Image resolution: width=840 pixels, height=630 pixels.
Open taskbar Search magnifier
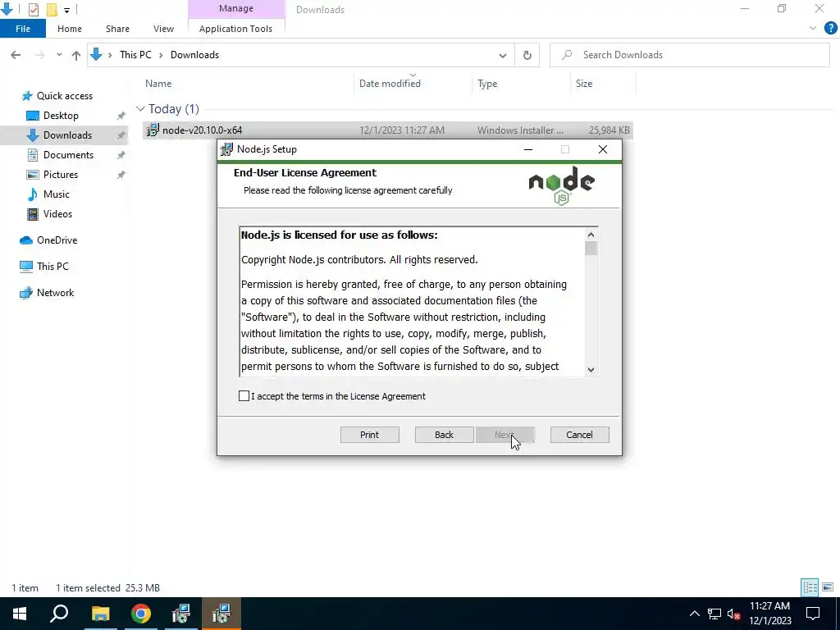[59, 614]
